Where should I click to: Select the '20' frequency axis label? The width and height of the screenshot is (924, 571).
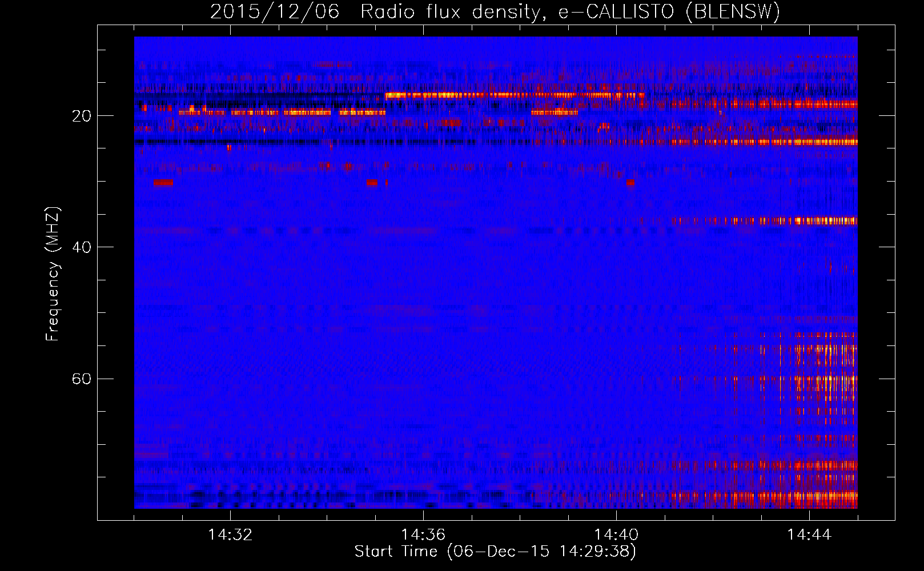(x=81, y=116)
